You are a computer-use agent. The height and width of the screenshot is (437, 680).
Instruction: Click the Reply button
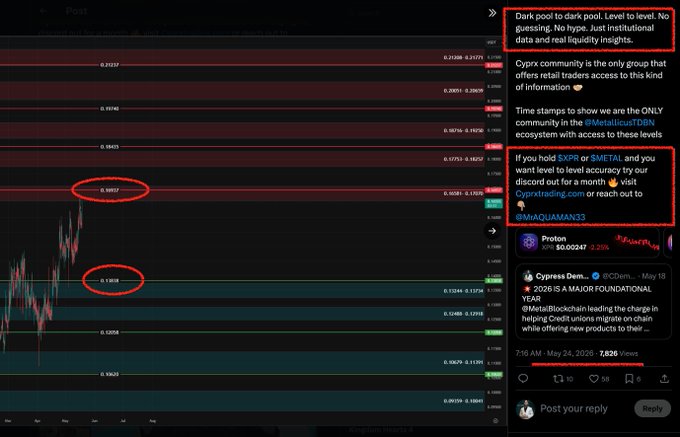652,408
